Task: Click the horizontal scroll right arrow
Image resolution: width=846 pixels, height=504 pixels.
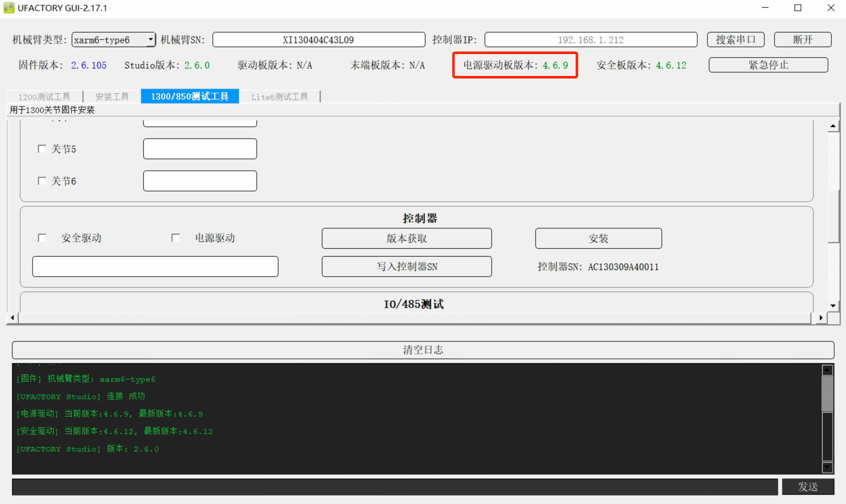Action: click(821, 318)
